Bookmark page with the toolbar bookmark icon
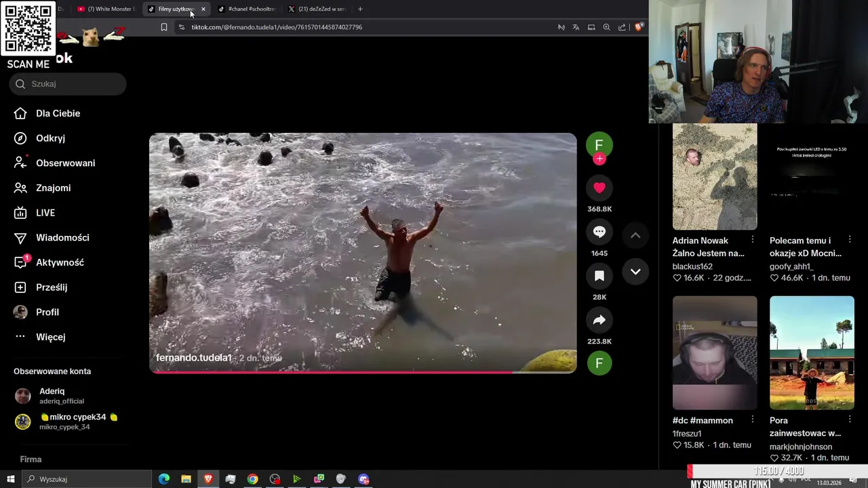This screenshot has height=488, width=868. [164, 27]
